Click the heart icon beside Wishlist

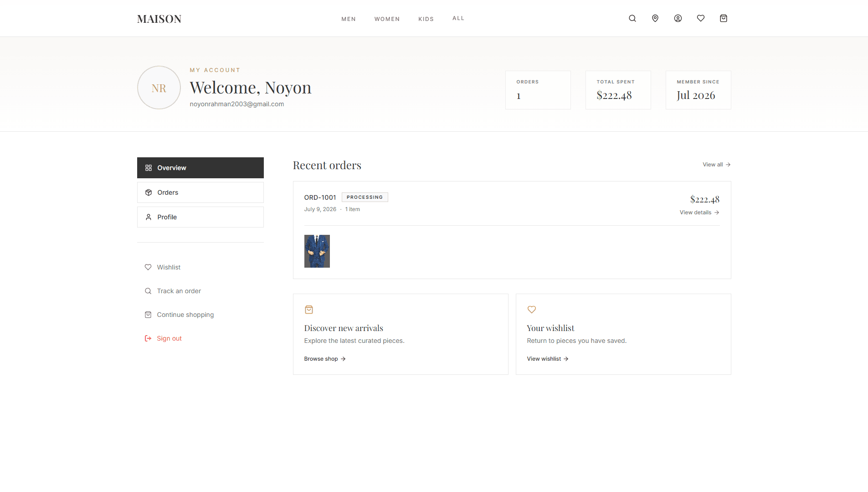(x=148, y=267)
